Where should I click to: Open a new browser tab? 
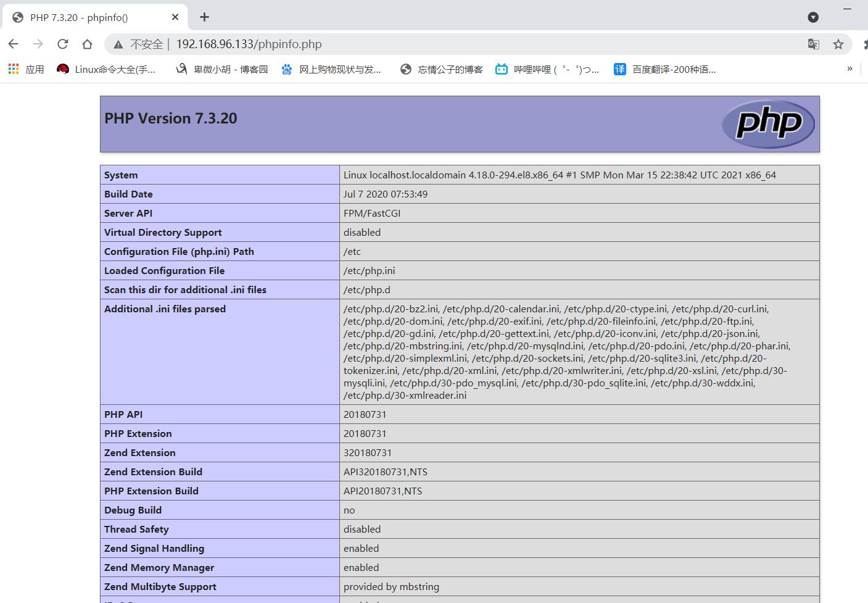click(x=204, y=17)
